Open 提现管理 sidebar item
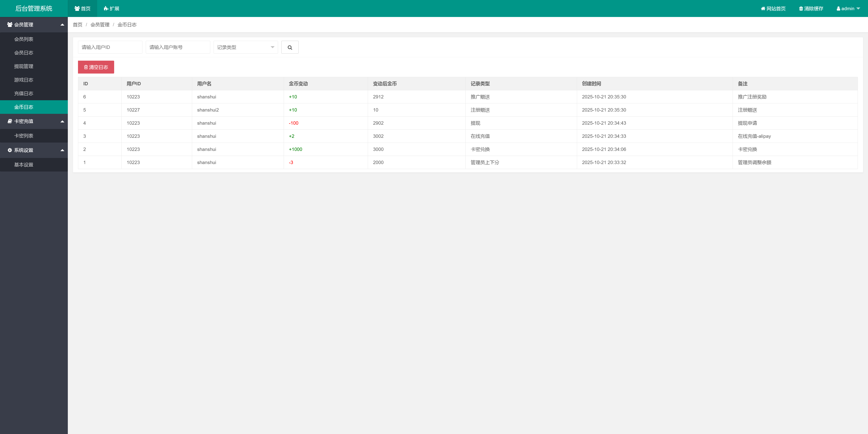Viewport: 868px width, 434px height. [24, 66]
